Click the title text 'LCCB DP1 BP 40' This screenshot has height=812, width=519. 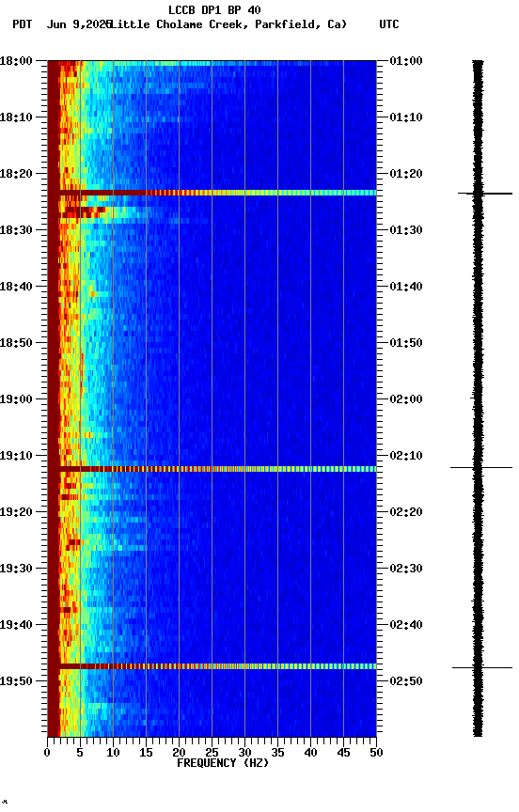click(x=214, y=9)
